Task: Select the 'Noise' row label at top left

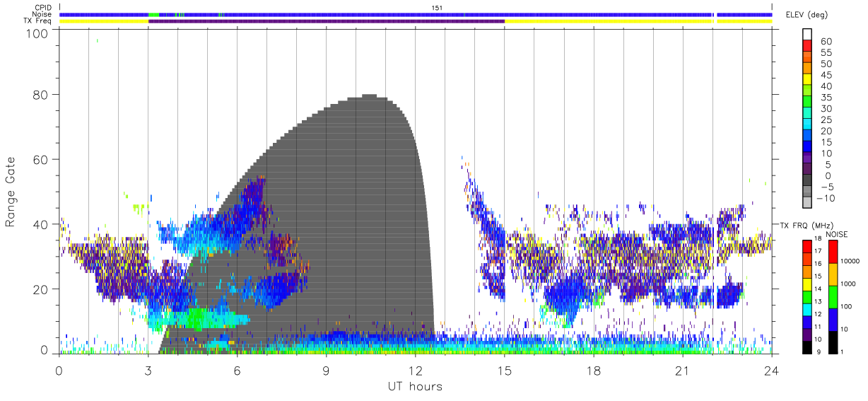Action: [x=42, y=14]
